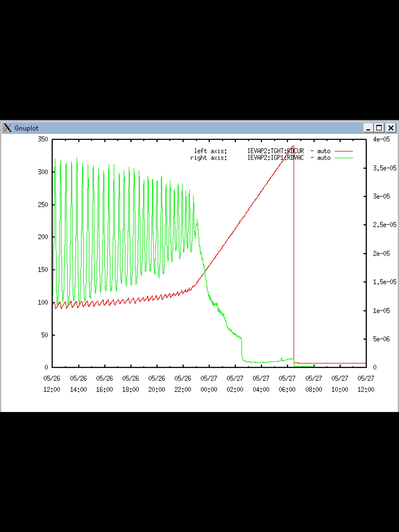Click the X11 icon in the Gnuplot title bar
The width and height of the screenshot is (399, 532).
8,128
